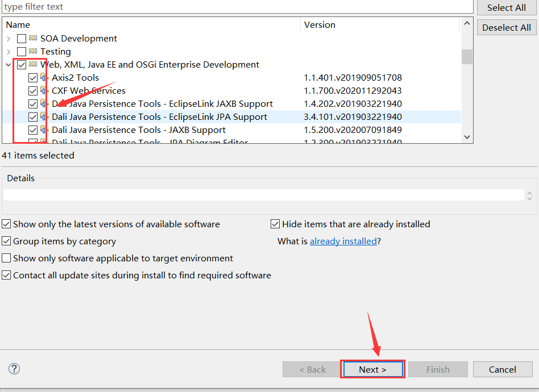The image size is (539, 392).
Task: Open help with the question mark icon
Action: point(14,369)
